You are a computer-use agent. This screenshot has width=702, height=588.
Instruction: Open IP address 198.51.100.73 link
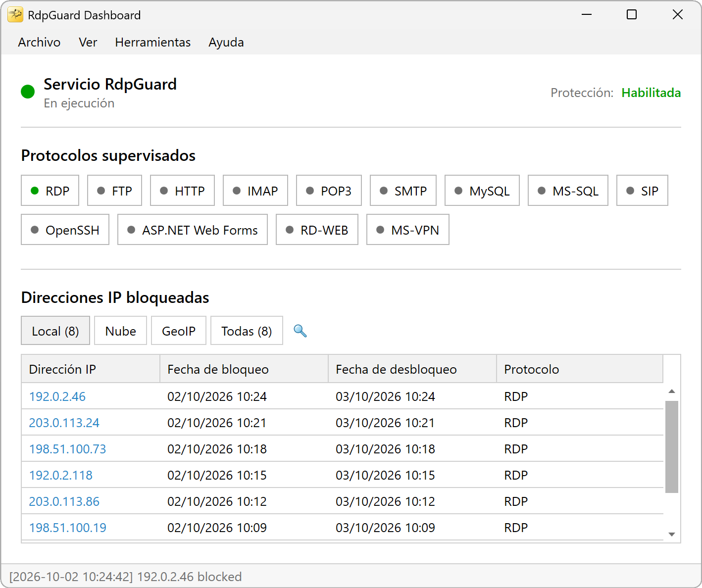pos(68,449)
